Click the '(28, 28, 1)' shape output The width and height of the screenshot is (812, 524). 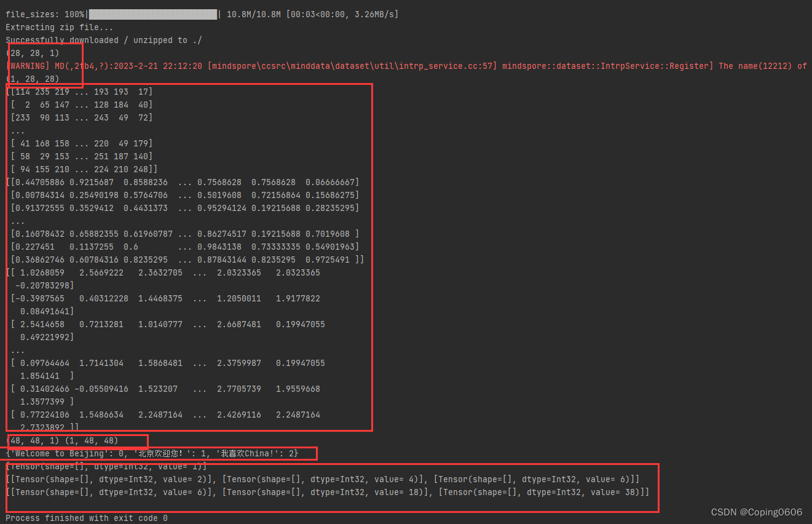click(33, 54)
